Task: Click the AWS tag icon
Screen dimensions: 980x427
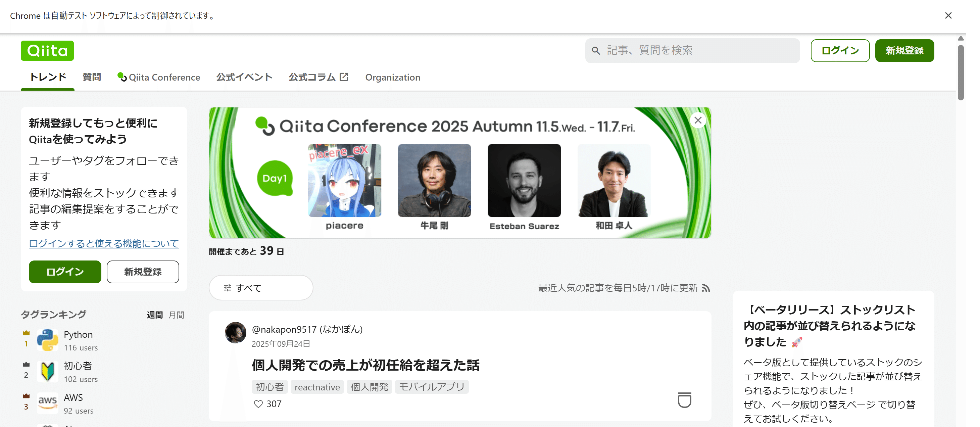Action: click(x=48, y=403)
